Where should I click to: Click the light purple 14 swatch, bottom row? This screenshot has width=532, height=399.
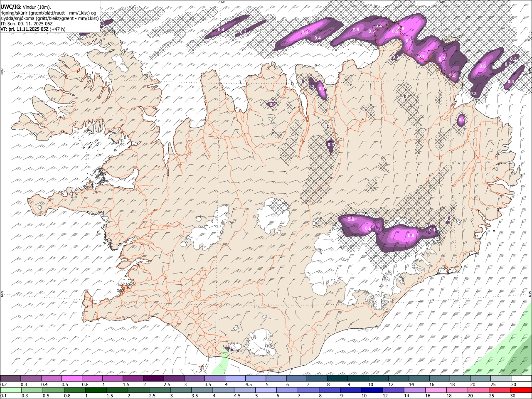414,390
